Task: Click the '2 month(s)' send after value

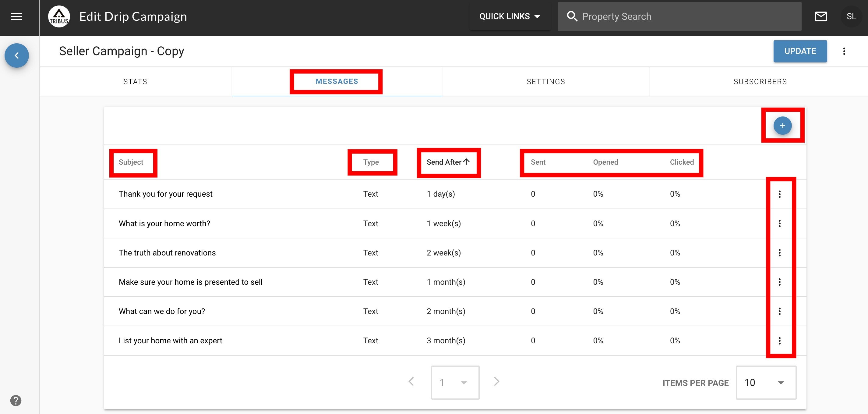Action: point(446,312)
